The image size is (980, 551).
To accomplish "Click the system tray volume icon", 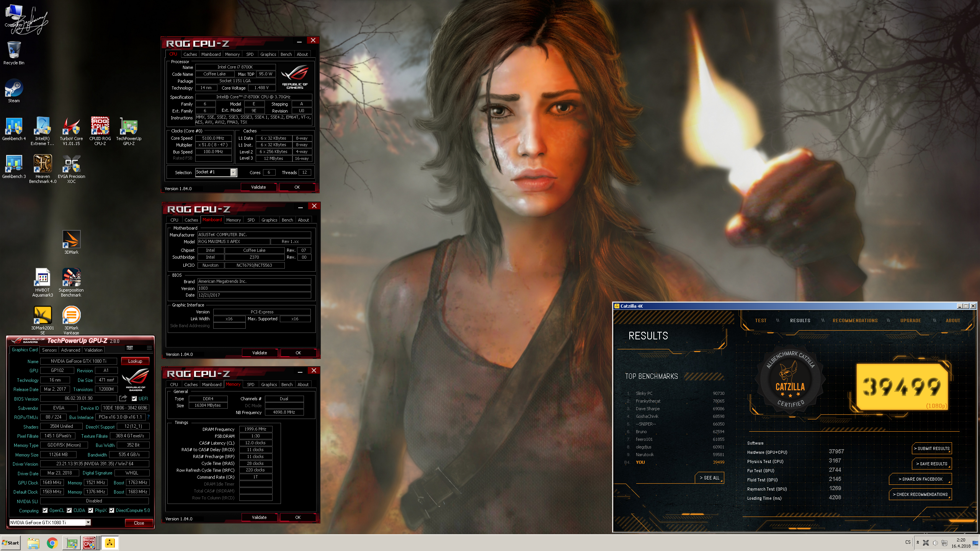I will [x=935, y=543].
